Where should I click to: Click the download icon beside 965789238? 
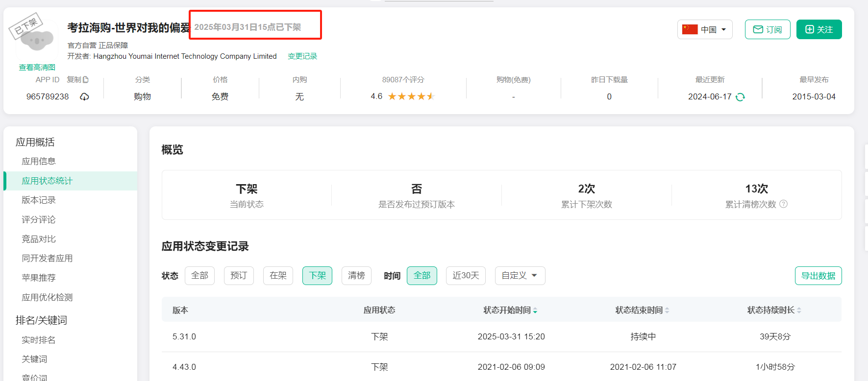tap(84, 96)
